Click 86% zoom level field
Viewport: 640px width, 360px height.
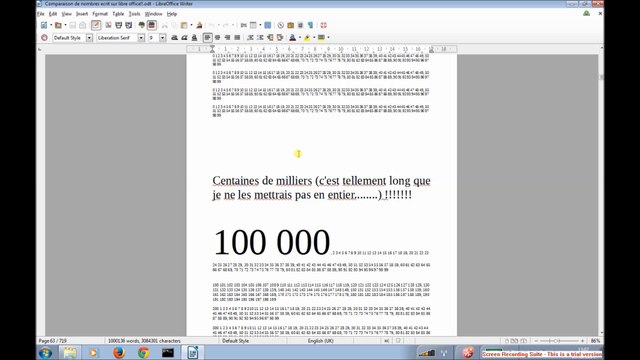click(595, 341)
